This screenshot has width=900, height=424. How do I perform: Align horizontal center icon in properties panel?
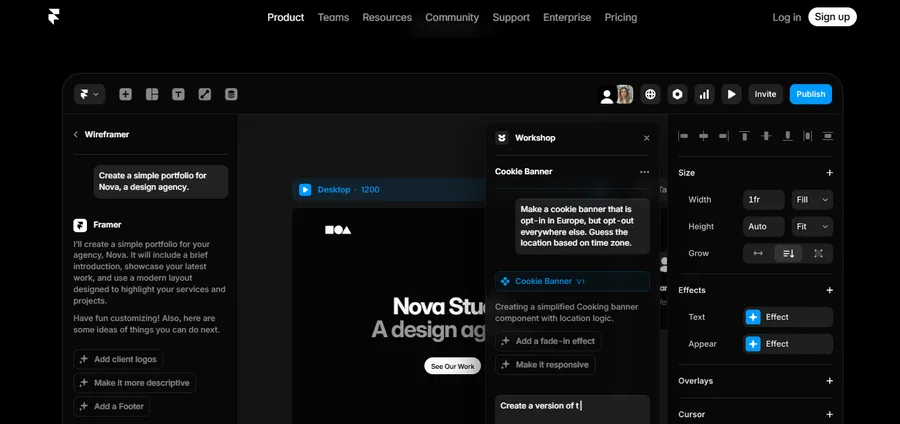coord(703,136)
